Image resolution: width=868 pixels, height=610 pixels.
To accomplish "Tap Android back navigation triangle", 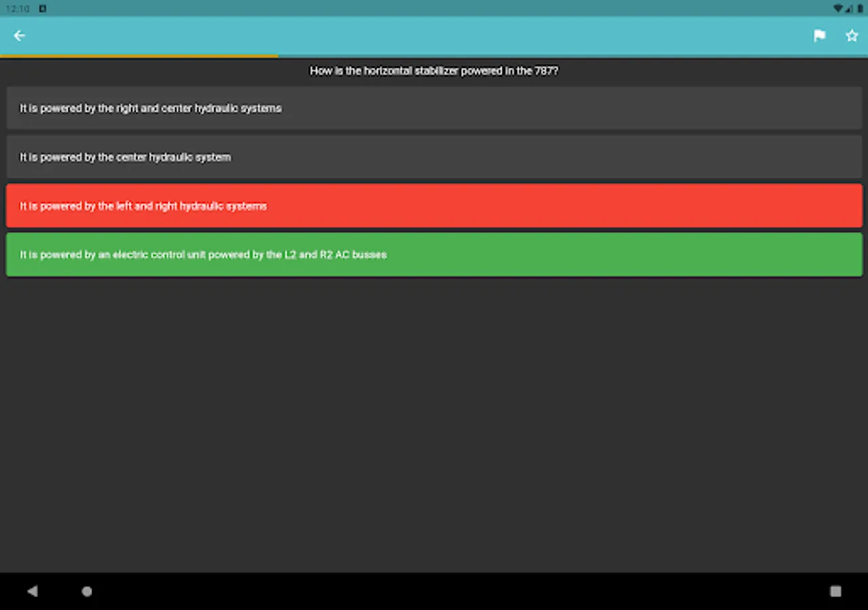I will click(x=32, y=591).
